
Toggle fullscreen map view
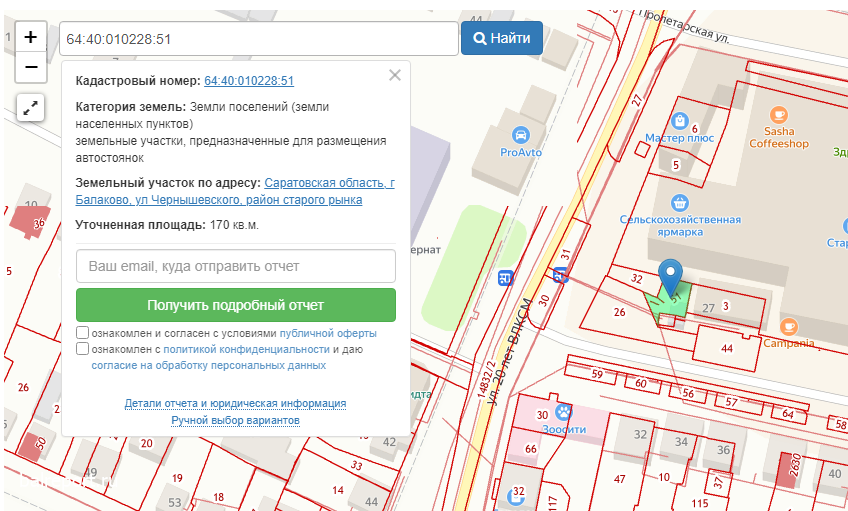[30, 107]
